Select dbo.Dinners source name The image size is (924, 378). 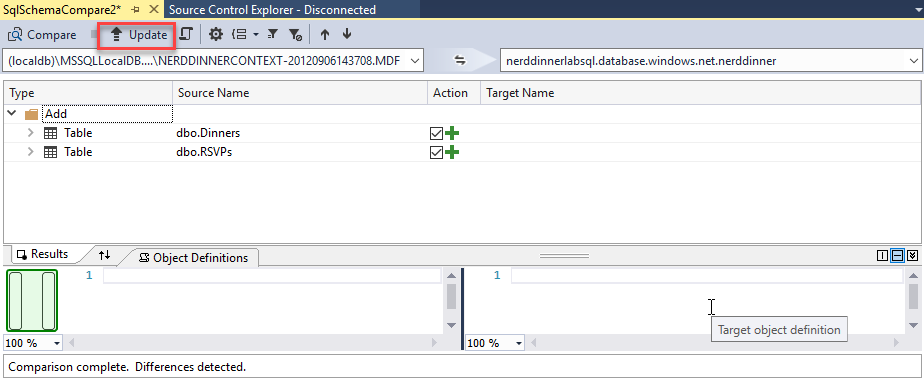(209, 133)
